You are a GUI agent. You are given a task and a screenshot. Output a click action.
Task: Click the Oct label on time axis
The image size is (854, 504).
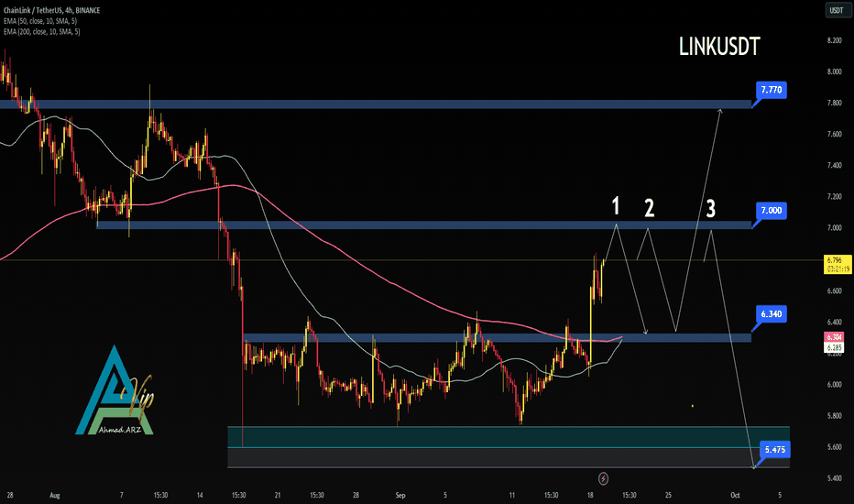pos(735,495)
